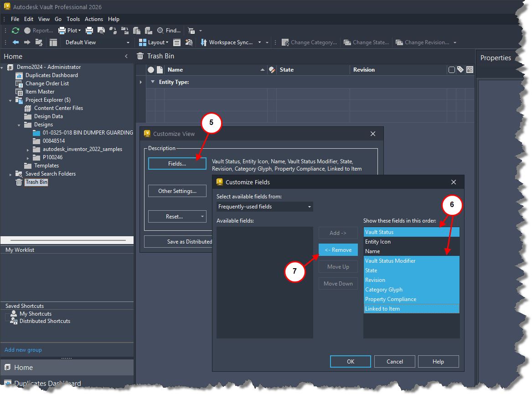Expand the autodesk_inventor_2022_samples folder
Image resolution: width=532 pixels, height=395 pixels.
tap(28, 150)
